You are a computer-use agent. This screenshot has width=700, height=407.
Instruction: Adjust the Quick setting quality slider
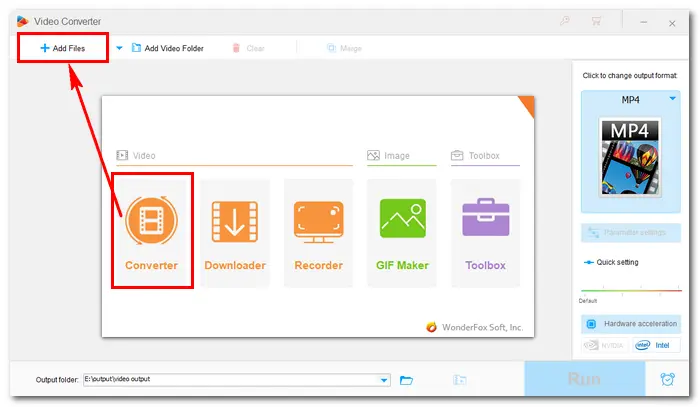[x=631, y=290]
